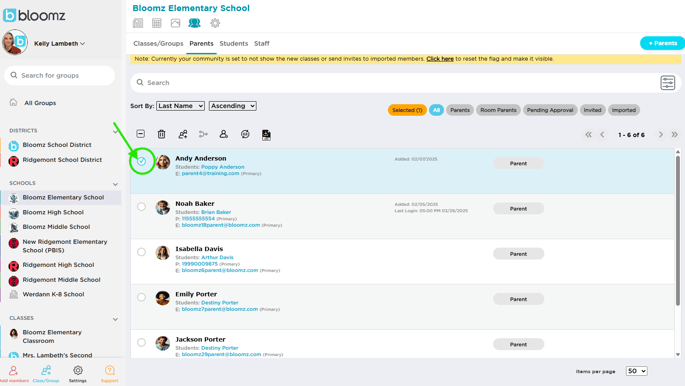The image size is (685, 386).
Task: Go to the previous page arrow
Action: (602, 134)
